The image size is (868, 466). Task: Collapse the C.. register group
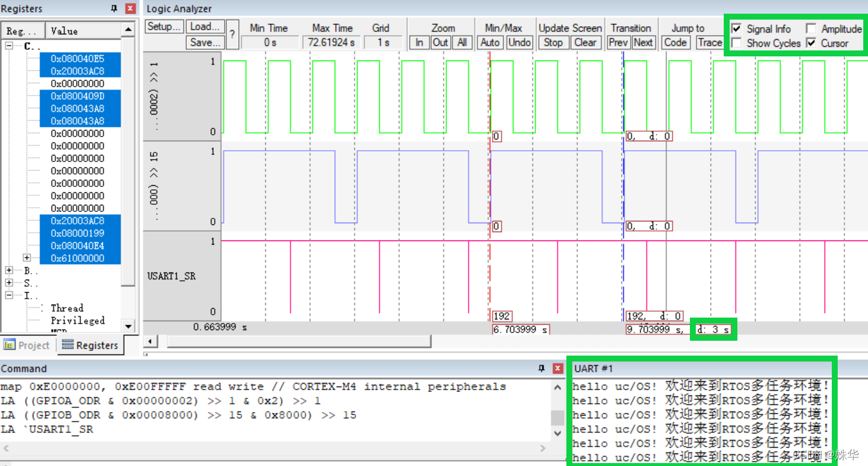[9, 46]
